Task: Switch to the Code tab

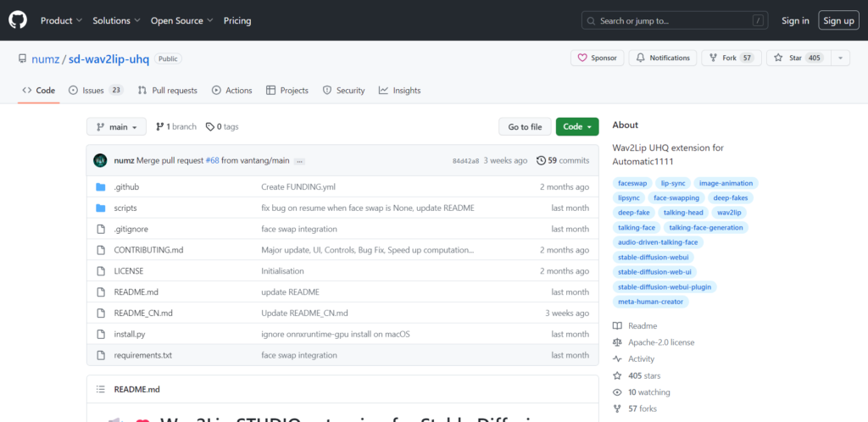Action: point(39,90)
